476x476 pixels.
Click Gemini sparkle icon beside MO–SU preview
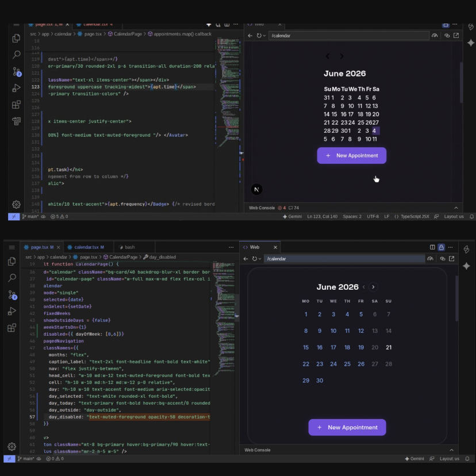467,266
